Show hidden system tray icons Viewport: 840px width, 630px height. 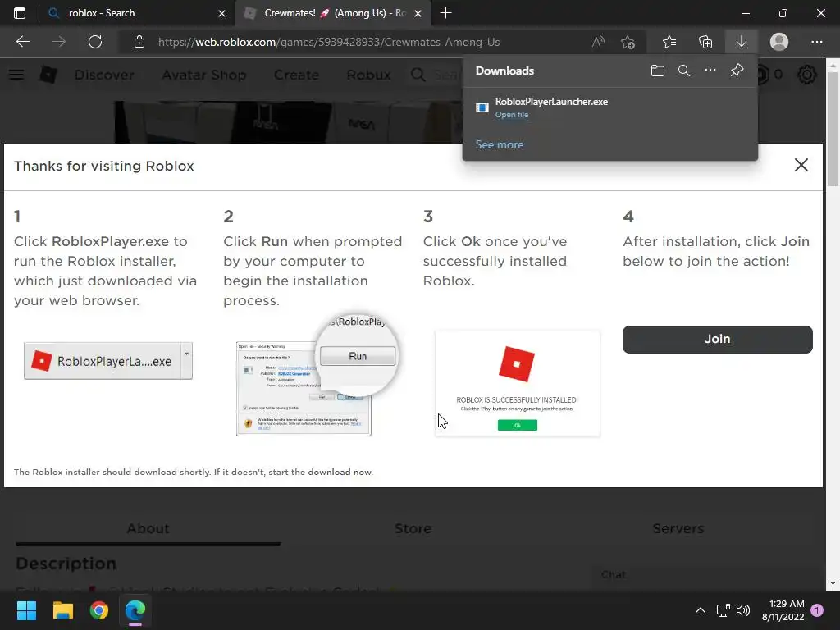[701, 610]
